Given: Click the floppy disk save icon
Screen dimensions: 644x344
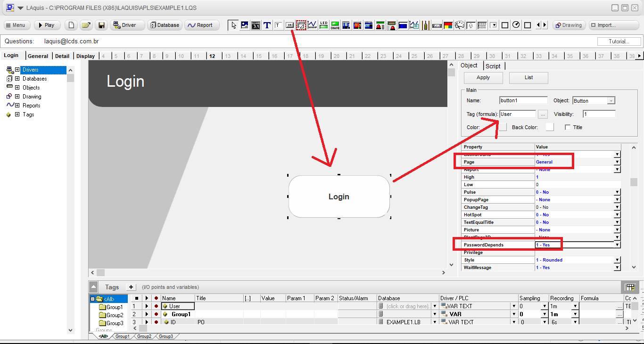Looking at the screenshot, I should pyautogui.click(x=101, y=25).
